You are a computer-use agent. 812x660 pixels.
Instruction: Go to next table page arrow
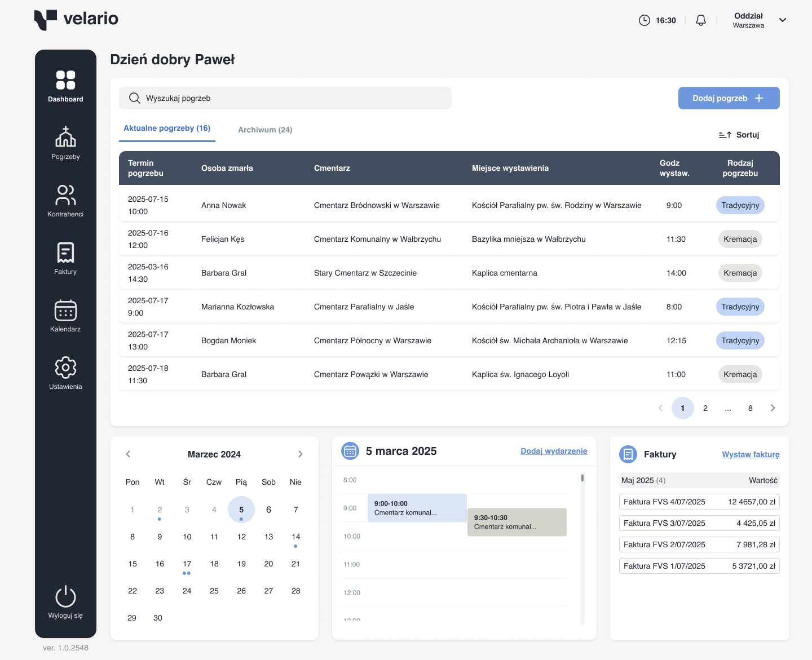[773, 408]
